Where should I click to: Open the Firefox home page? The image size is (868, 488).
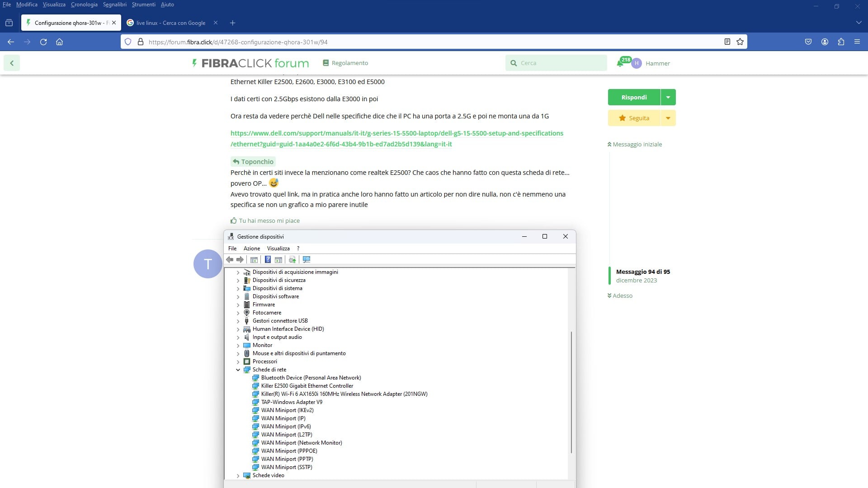59,42
